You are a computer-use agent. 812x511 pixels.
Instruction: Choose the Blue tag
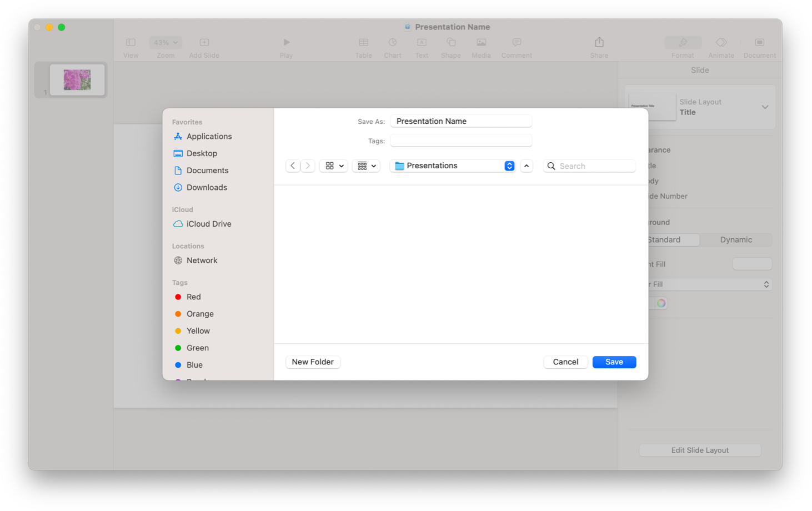188,365
